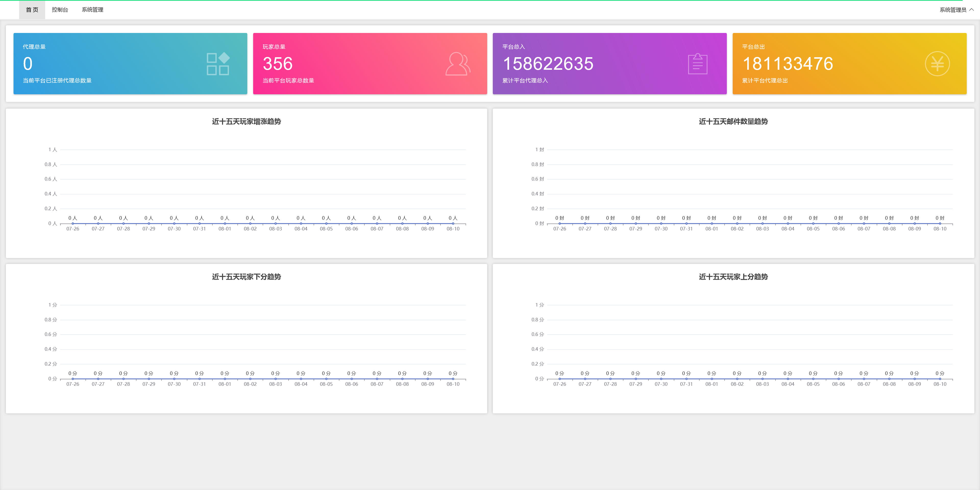
Task: Click the 近十五天玩家增涨趋势 chart title
Action: (x=246, y=121)
